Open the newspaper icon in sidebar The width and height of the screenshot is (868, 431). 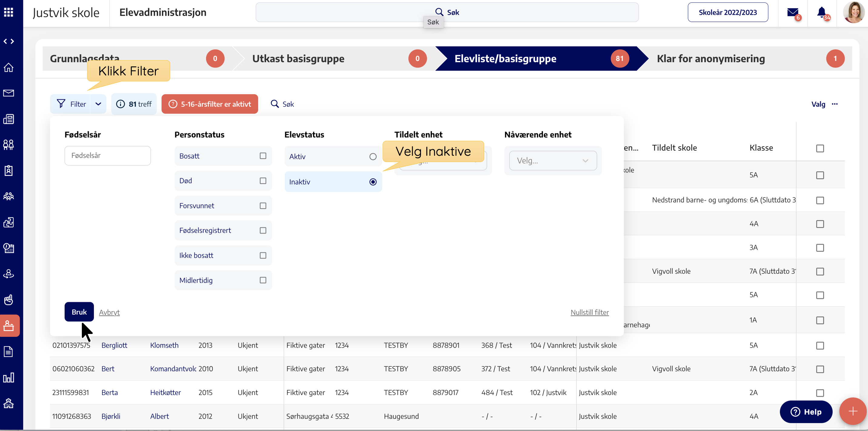8,119
